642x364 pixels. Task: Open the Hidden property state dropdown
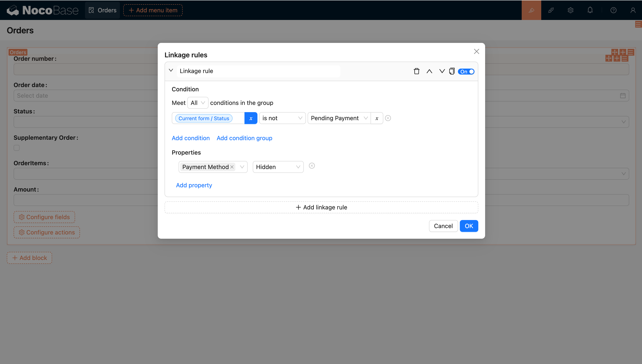pyautogui.click(x=278, y=167)
